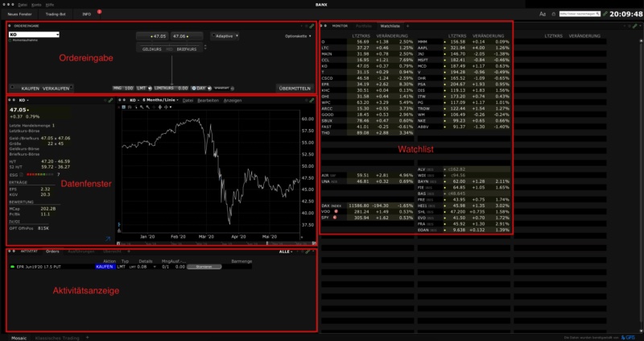Click the Trading-Bot button
The width and height of the screenshot is (644, 341).
[x=56, y=14]
